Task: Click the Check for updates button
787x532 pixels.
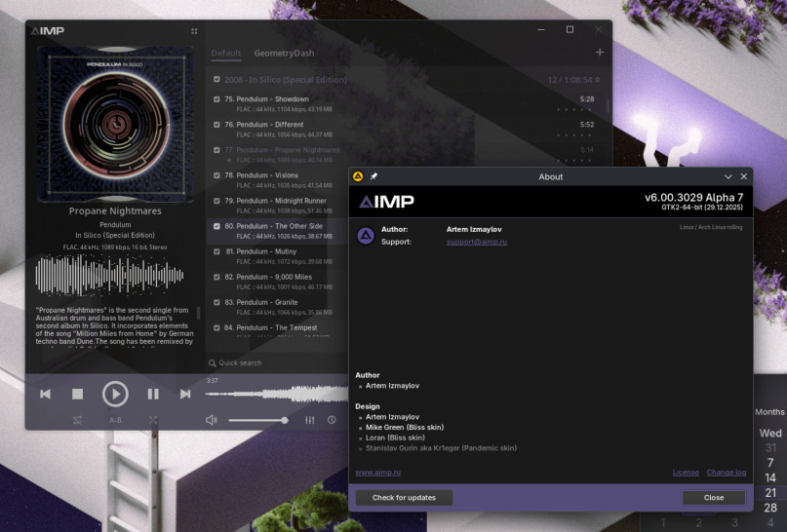Action: (x=404, y=497)
